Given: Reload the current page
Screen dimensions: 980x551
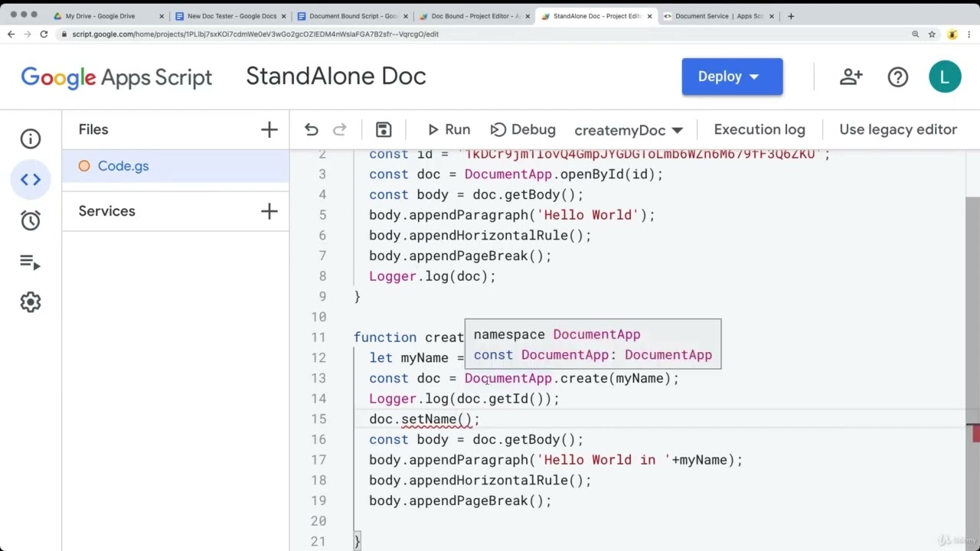Looking at the screenshot, I should click(x=44, y=34).
